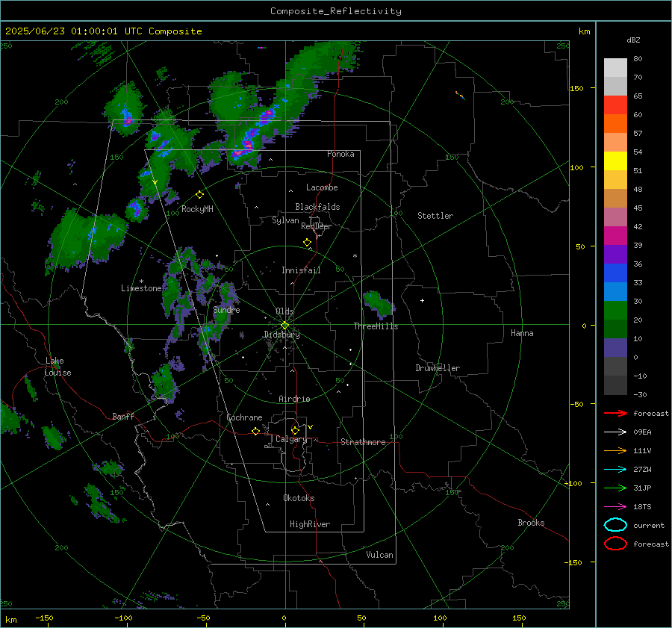Click the red forecast ellipse icon

point(615,544)
